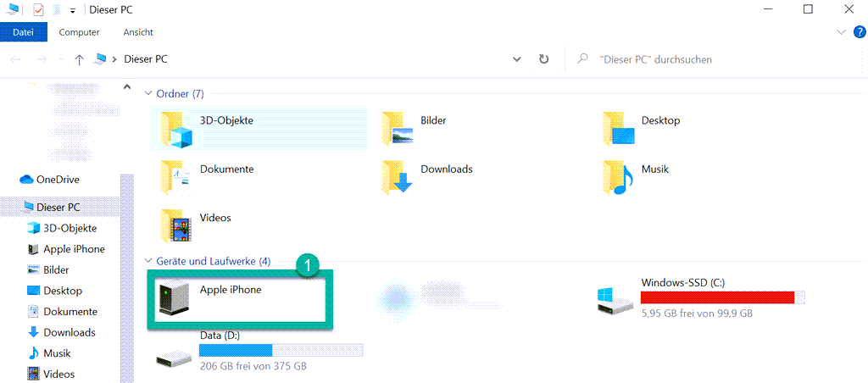Click the text 206 GB frei von 375 GB

click(253, 366)
